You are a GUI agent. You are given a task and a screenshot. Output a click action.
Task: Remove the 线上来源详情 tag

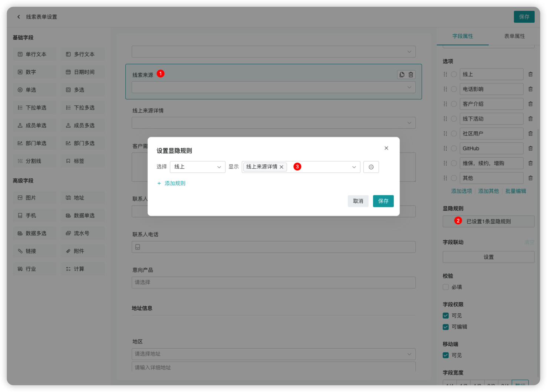tap(281, 167)
